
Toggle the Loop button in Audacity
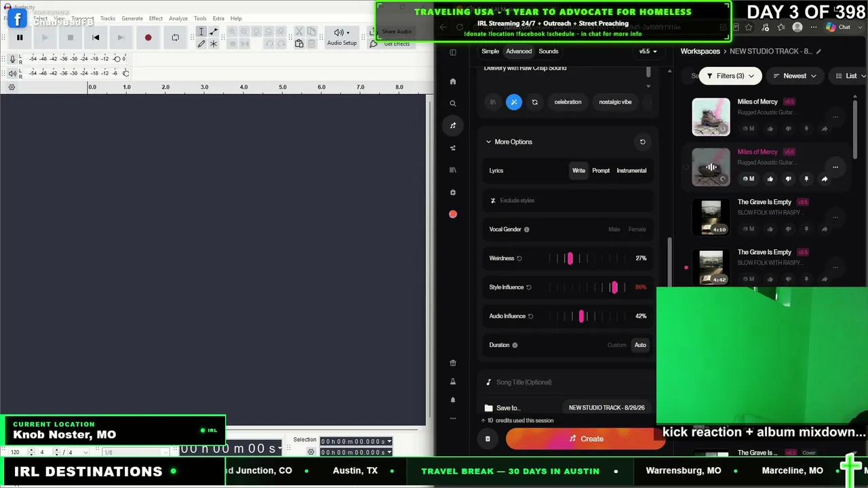tap(175, 38)
